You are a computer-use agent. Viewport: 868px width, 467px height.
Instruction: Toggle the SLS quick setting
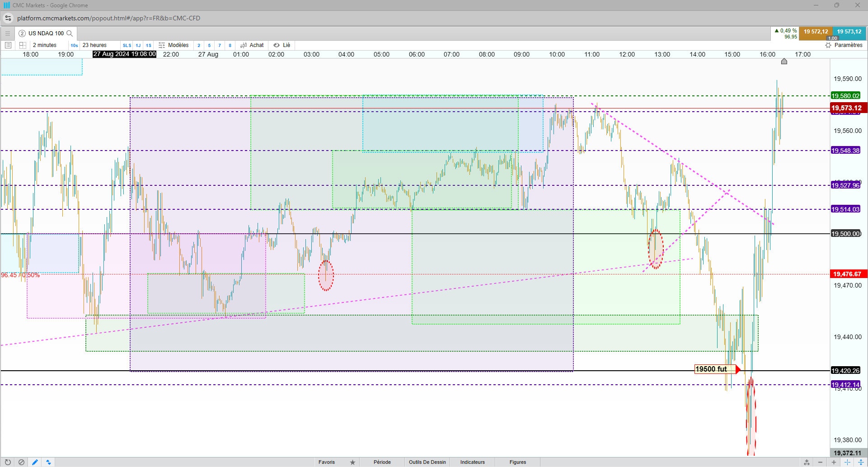click(127, 45)
